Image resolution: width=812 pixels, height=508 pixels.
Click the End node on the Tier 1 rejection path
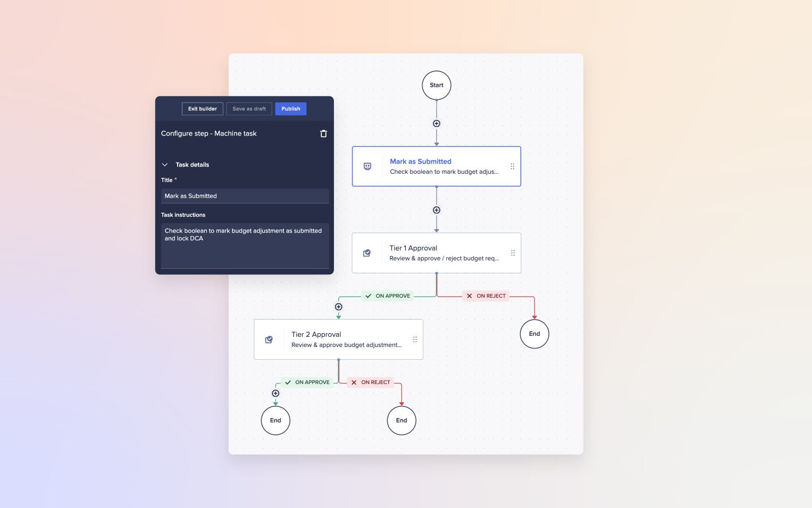tap(534, 334)
